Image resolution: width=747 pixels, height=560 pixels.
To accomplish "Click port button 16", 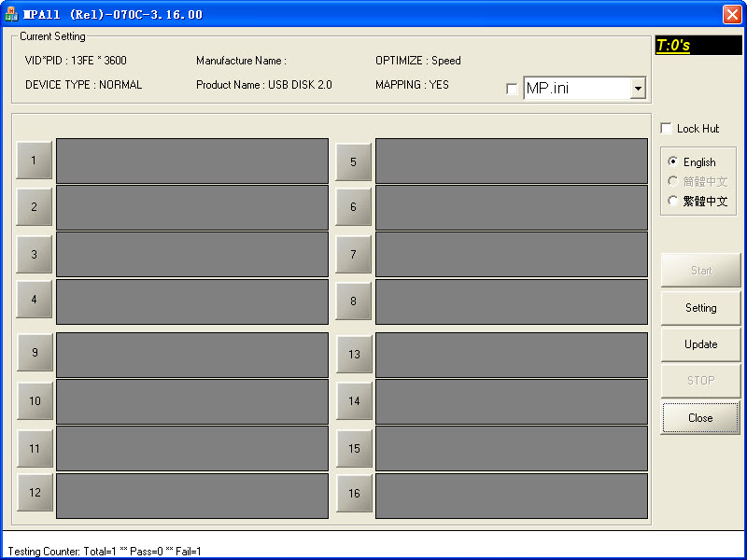I will click(x=354, y=495).
